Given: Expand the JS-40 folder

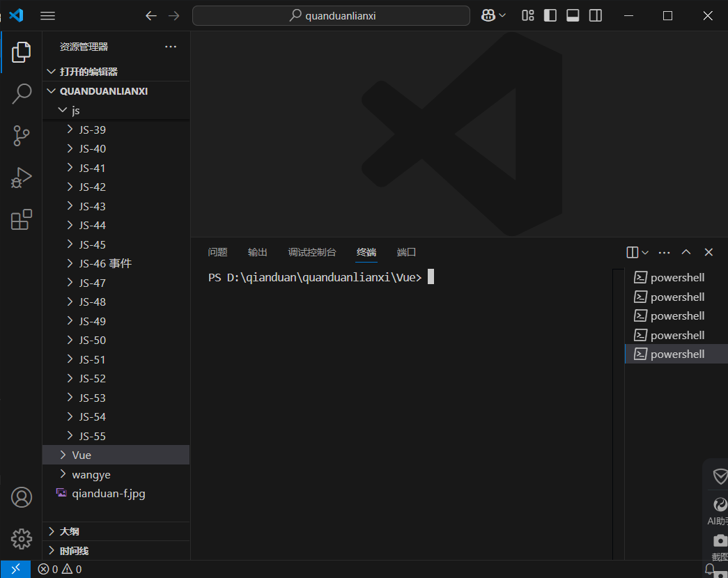Looking at the screenshot, I should point(70,148).
